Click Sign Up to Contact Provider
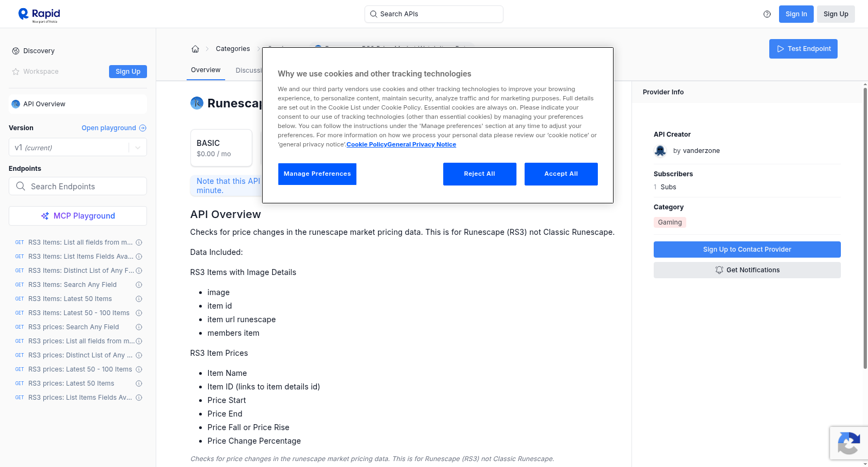 (747, 250)
